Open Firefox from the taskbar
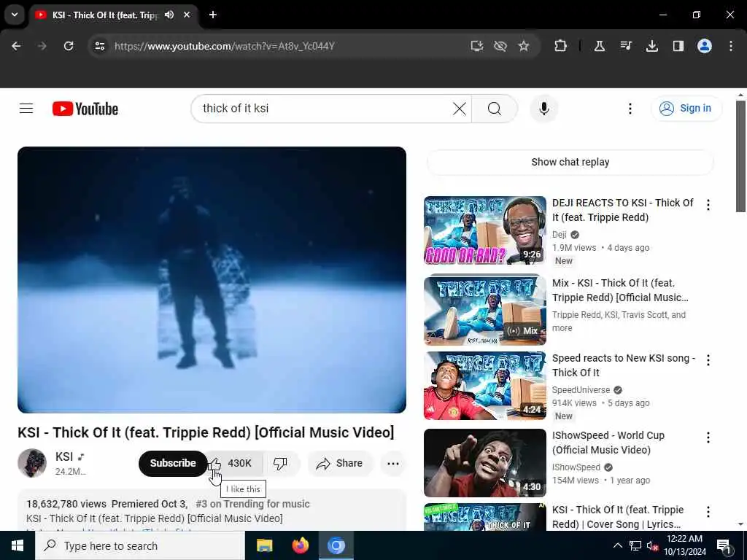This screenshot has width=747, height=560. [x=300, y=545]
